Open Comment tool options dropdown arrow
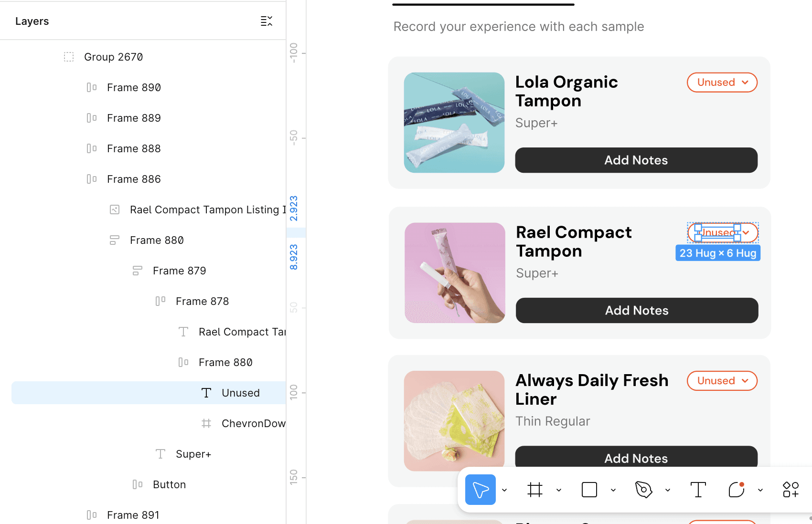 [760, 490]
